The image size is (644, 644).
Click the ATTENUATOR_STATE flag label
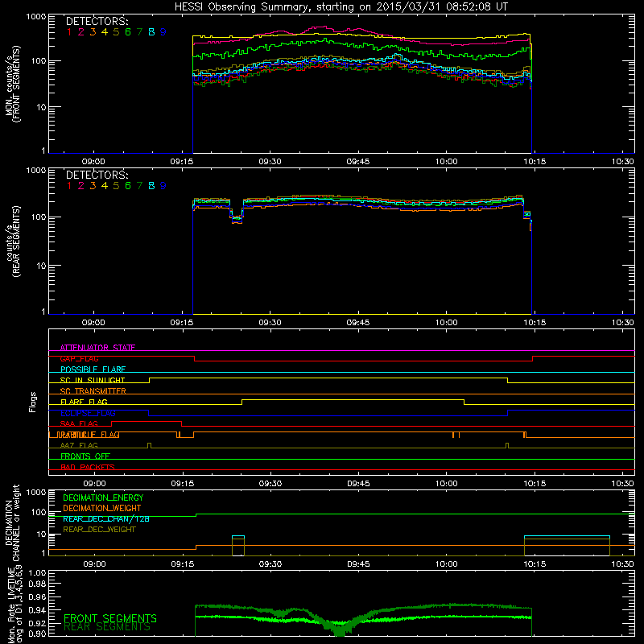tap(97, 348)
